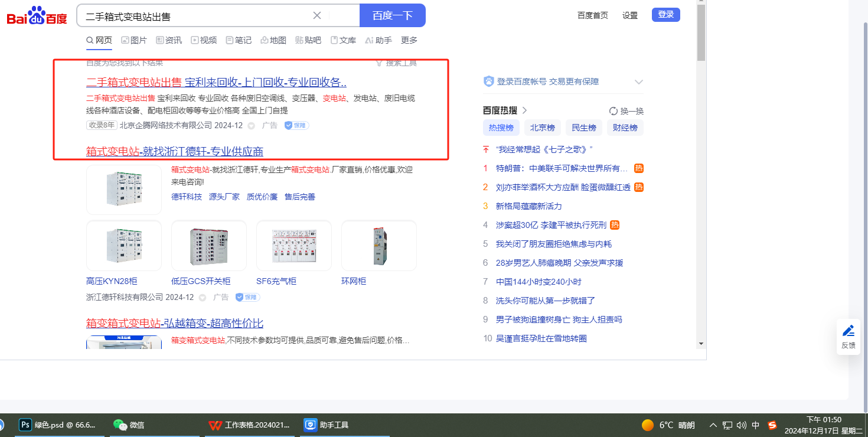This screenshot has width=868, height=437.
Task: Switch to the 文库 search tab
Action: [x=343, y=40]
